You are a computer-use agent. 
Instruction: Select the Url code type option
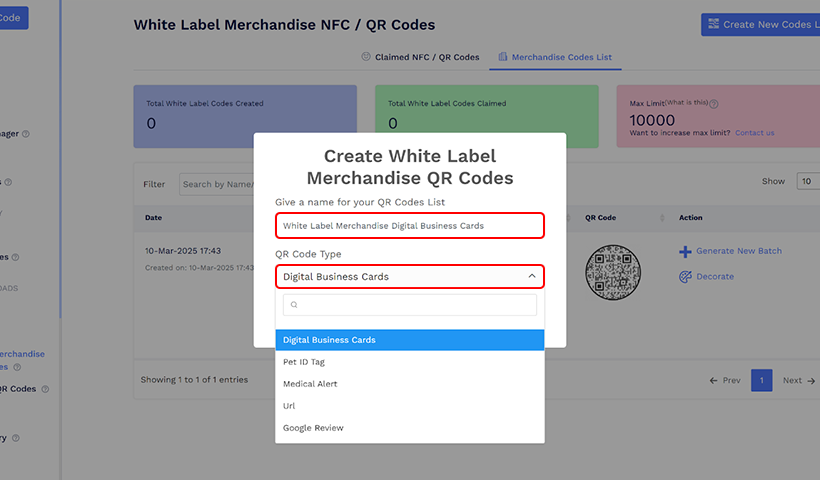[289, 406]
